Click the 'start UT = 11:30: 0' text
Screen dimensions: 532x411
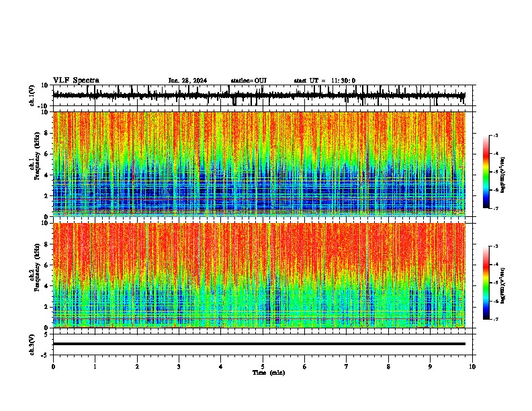pos(324,81)
